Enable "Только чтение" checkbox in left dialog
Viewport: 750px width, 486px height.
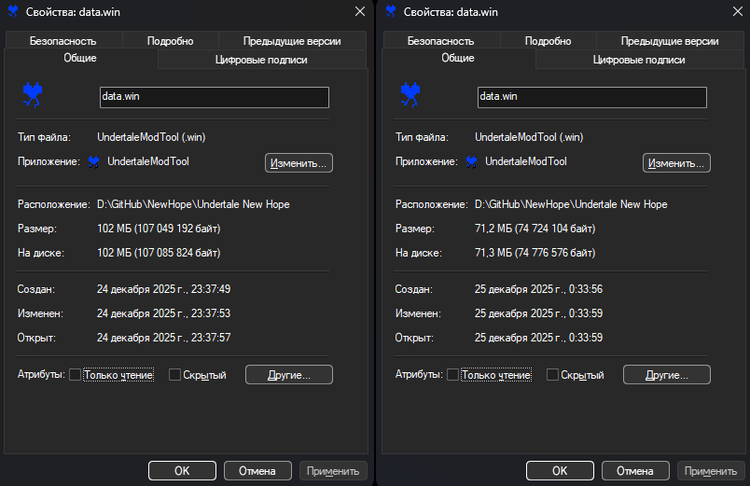point(75,375)
